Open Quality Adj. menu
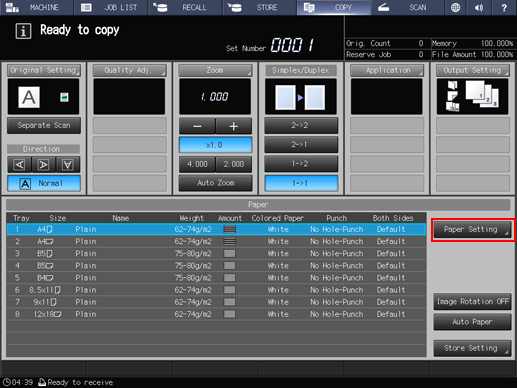The height and width of the screenshot is (388, 517). [x=129, y=70]
